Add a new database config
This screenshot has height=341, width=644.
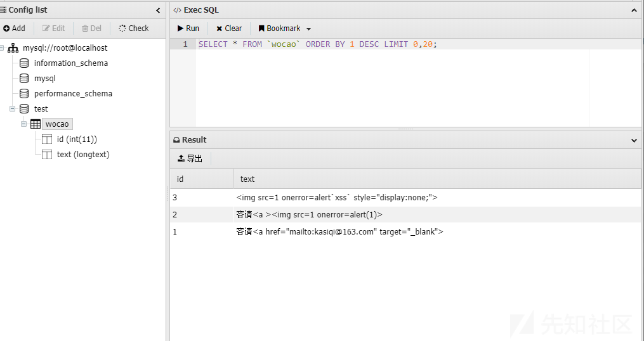[x=15, y=29]
